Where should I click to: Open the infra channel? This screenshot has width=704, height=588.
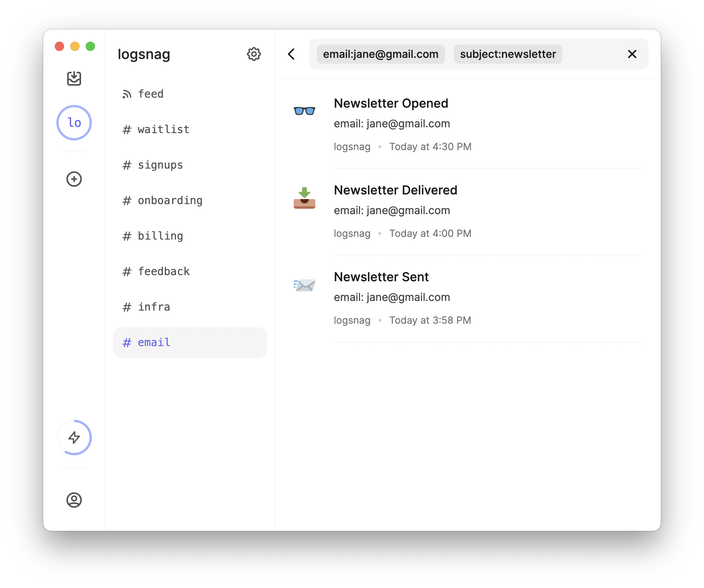click(190, 307)
